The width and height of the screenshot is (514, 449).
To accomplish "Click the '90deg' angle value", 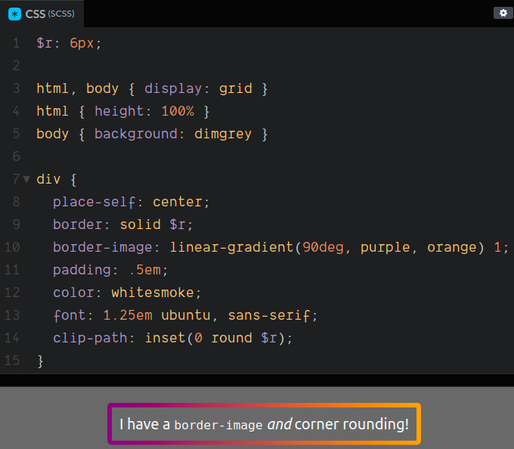I will pyautogui.click(x=323, y=247).
